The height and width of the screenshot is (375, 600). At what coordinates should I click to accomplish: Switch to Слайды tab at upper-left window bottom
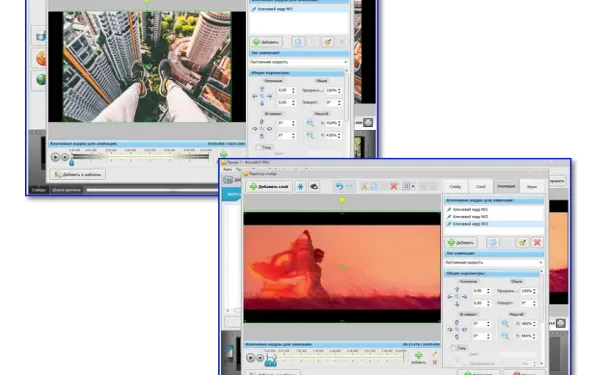[x=39, y=190]
